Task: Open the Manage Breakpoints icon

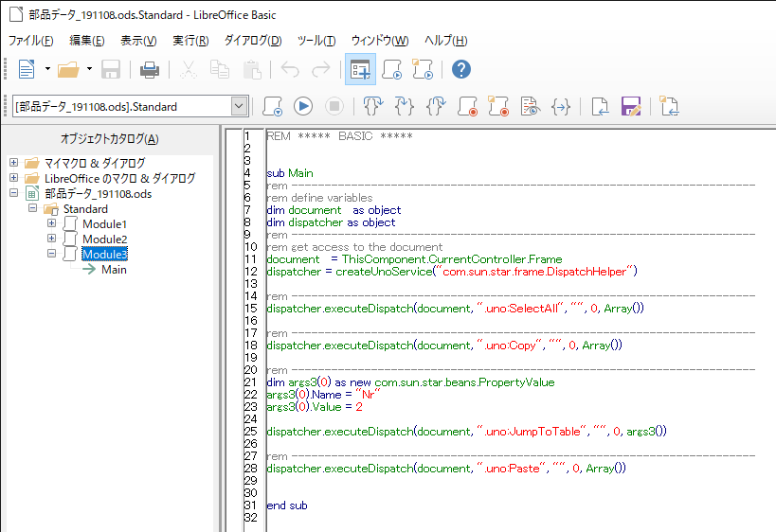Action: click(x=498, y=106)
